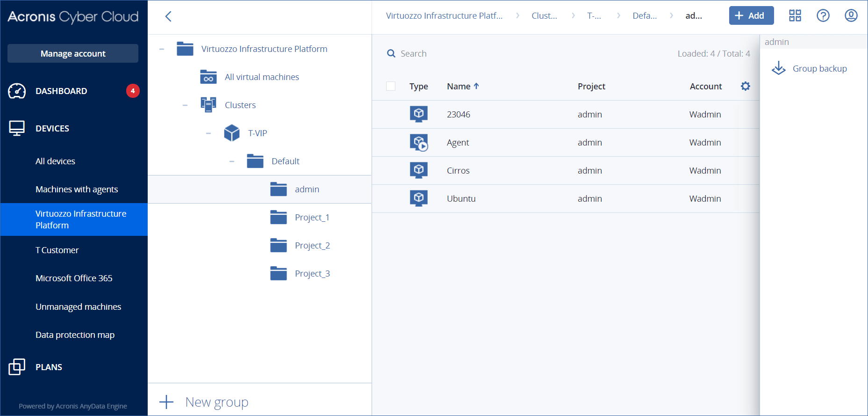Viewport: 868px width, 416px height.
Task: Select Project_2 folder in the tree
Action: click(312, 245)
